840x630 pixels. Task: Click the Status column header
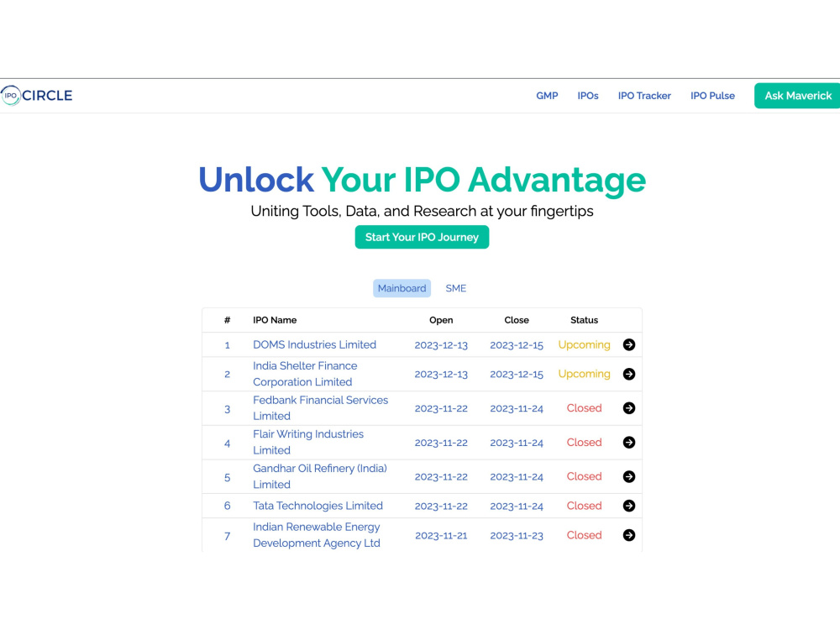[584, 320]
